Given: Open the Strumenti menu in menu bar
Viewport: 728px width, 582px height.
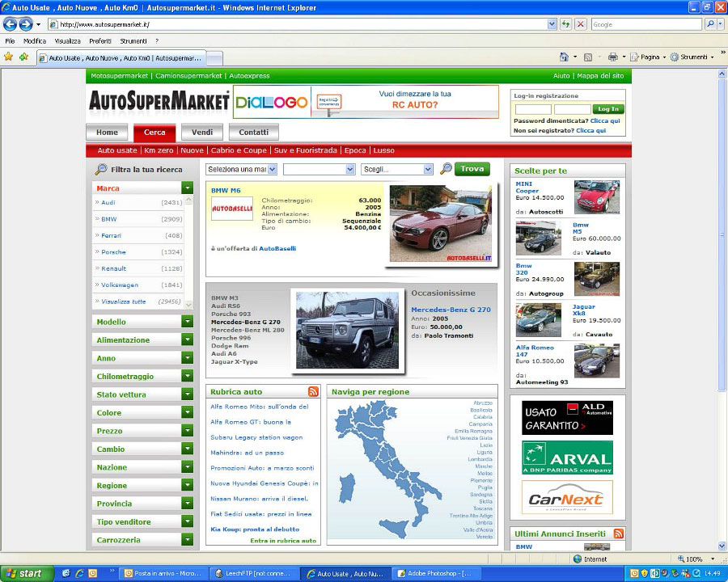Looking at the screenshot, I should pos(133,41).
